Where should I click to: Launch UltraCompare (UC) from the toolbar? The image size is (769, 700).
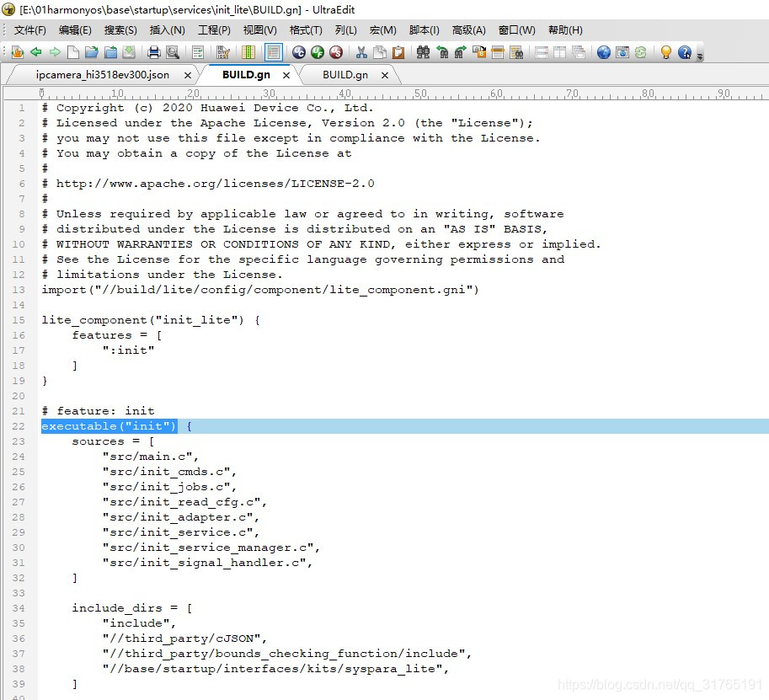point(299,51)
